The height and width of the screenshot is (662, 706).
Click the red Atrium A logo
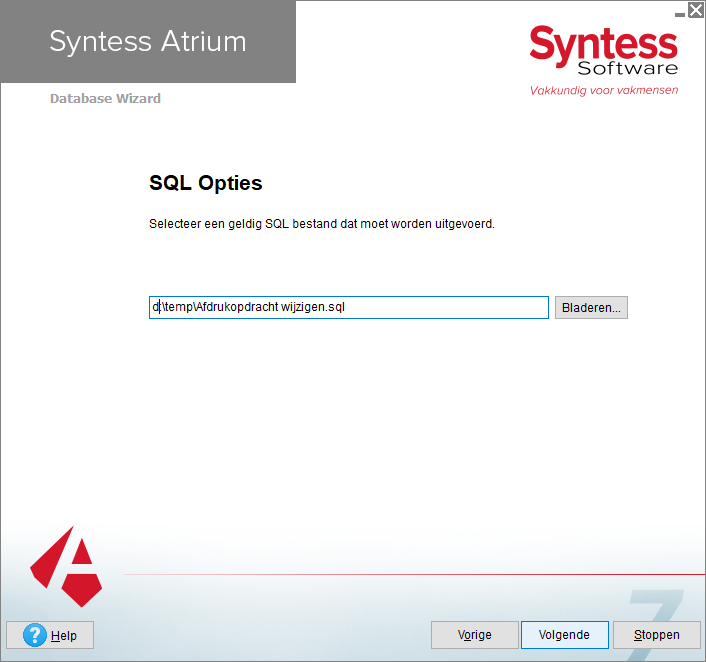click(66, 566)
